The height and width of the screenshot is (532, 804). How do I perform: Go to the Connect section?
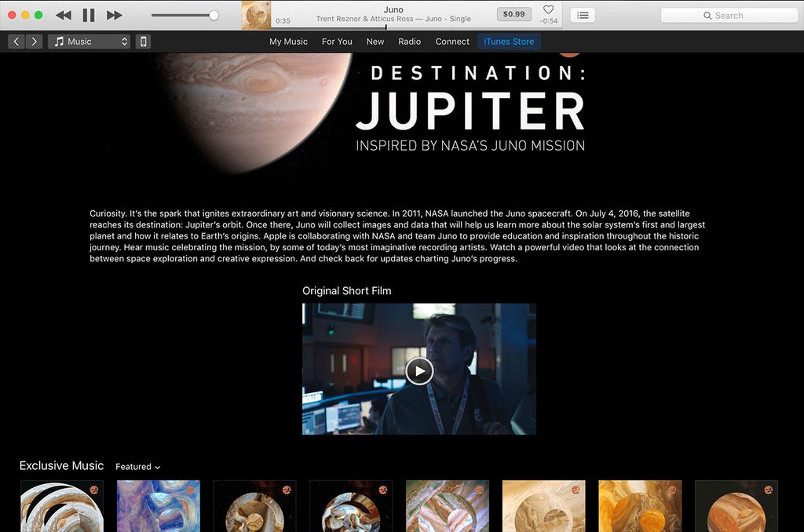452,42
